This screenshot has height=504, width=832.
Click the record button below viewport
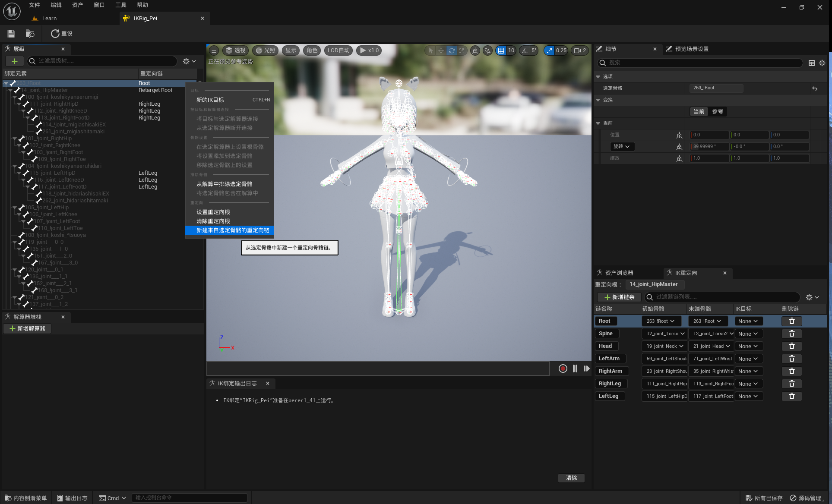[x=563, y=369]
